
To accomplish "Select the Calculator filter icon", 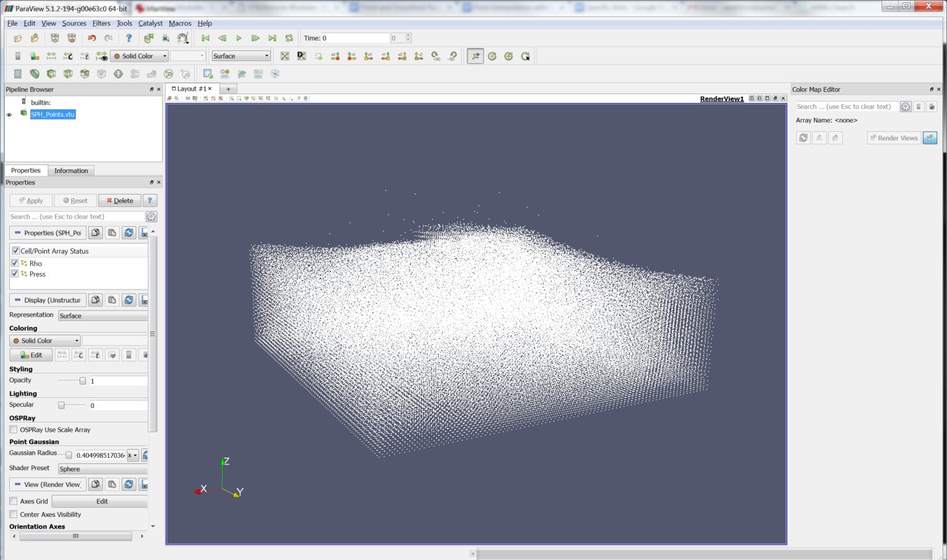I will (x=17, y=73).
